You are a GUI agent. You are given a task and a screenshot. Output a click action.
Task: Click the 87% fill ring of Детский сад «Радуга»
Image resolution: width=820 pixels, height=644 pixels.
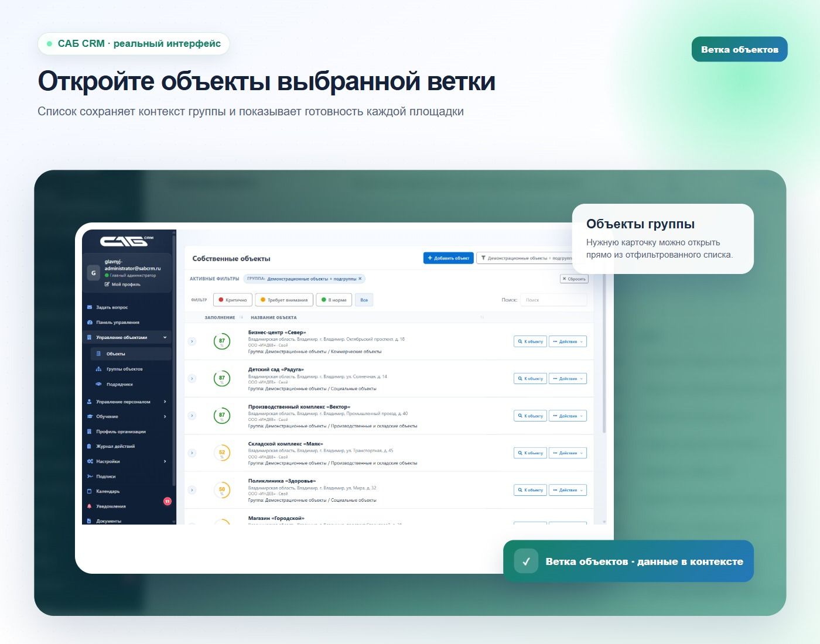[222, 378]
